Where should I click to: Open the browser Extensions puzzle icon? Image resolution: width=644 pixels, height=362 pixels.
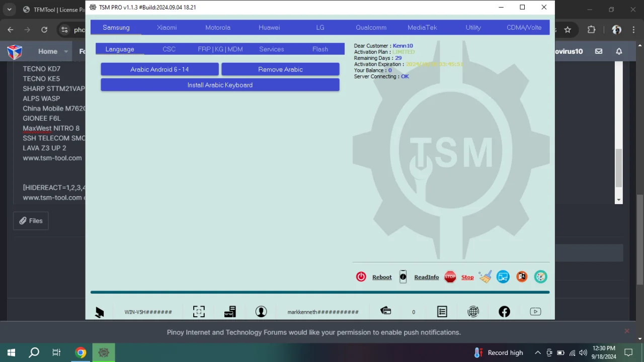click(592, 30)
